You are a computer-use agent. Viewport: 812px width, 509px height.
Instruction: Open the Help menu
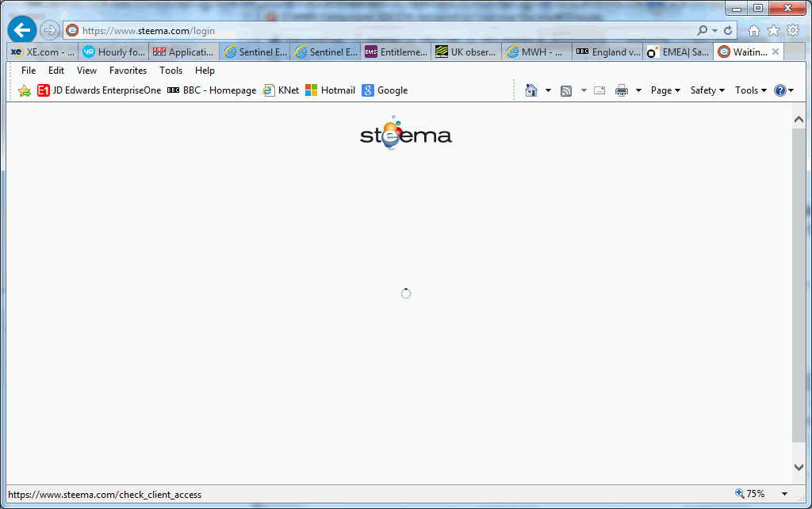pyautogui.click(x=205, y=71)
